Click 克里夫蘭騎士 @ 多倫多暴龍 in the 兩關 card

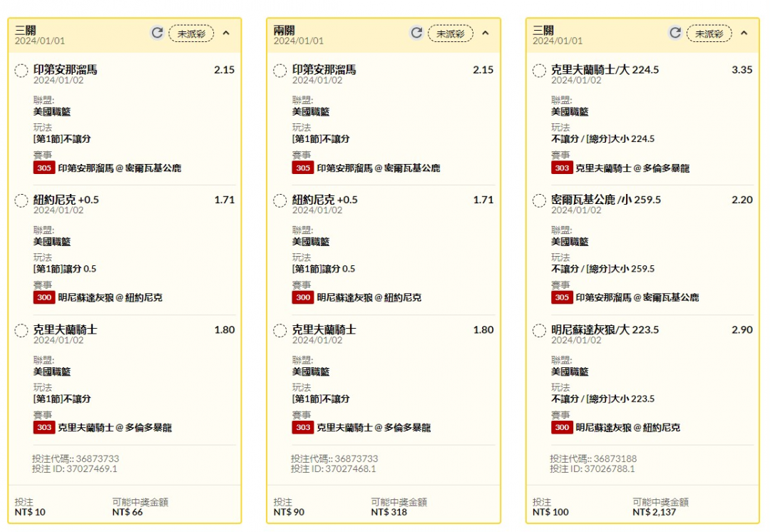coord(374,428)
